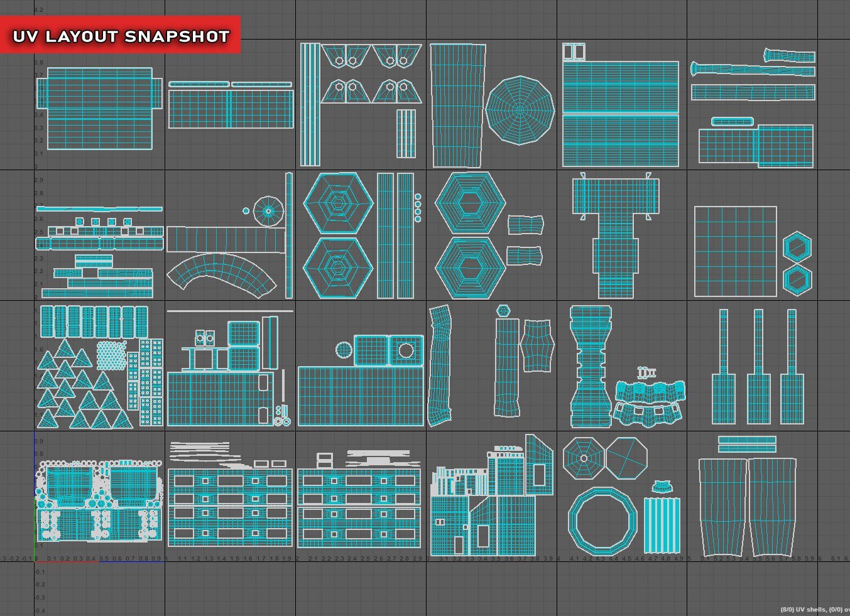The image size is (850, 616).
Task: Click the "3.5" label on the horizontal axis
Action: pos(496,558)
